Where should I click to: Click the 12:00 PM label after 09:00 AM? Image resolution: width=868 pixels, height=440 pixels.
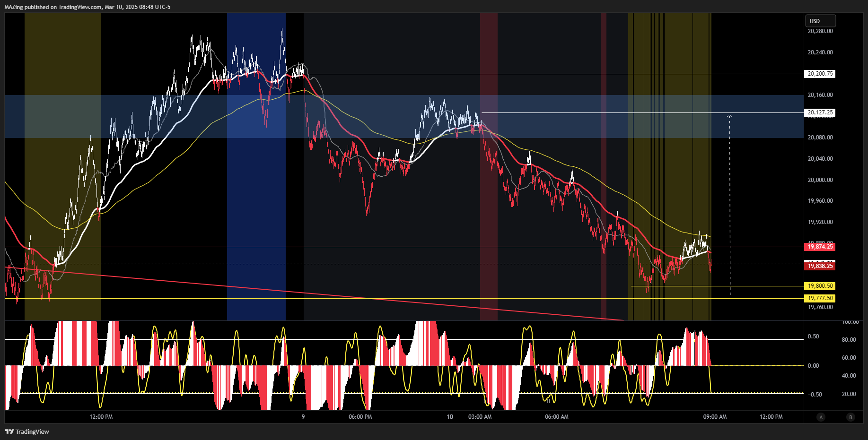point(771,417)
